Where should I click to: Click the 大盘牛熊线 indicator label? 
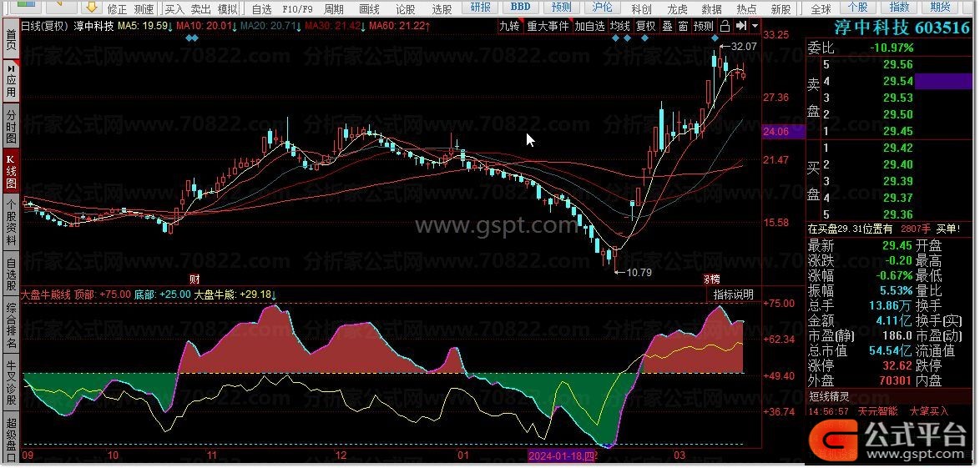pyautogui.click(x=46, y=294)
